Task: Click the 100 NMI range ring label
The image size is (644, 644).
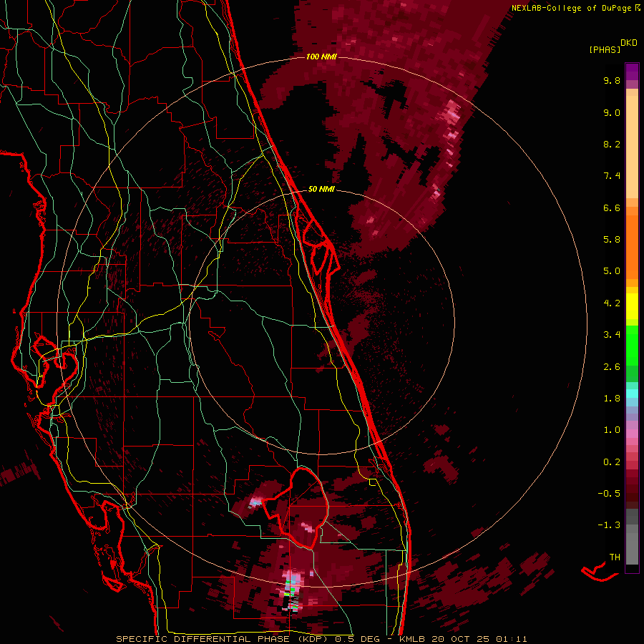Action: [321, 57]
